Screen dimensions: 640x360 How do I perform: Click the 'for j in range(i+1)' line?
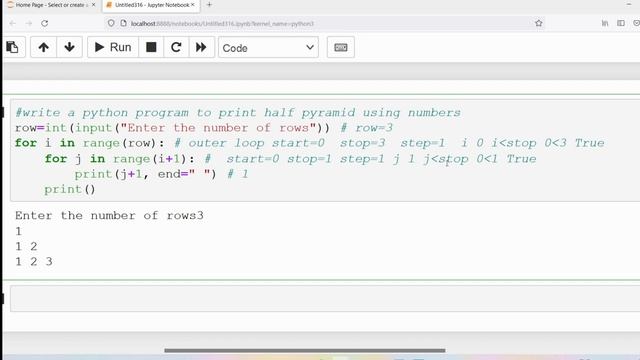pyautogui.click(x=291, y=159)
